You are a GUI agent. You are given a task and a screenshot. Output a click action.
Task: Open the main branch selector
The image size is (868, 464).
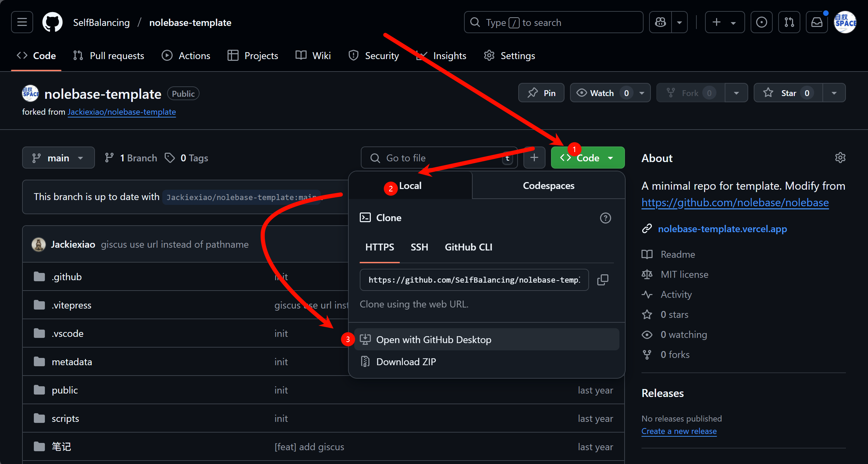58,158
